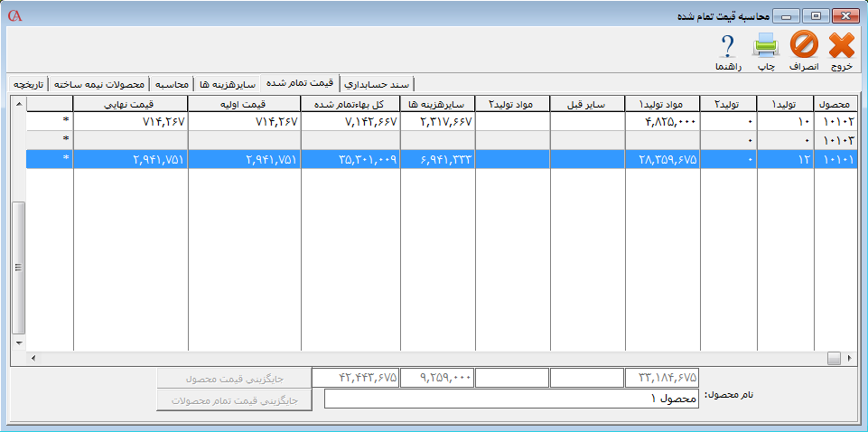The height and width of the screenshot is (432, 868).
Task: Click the کل بهاءتمام شده column header
Action: pyautogui.click(x=350, y=103)
